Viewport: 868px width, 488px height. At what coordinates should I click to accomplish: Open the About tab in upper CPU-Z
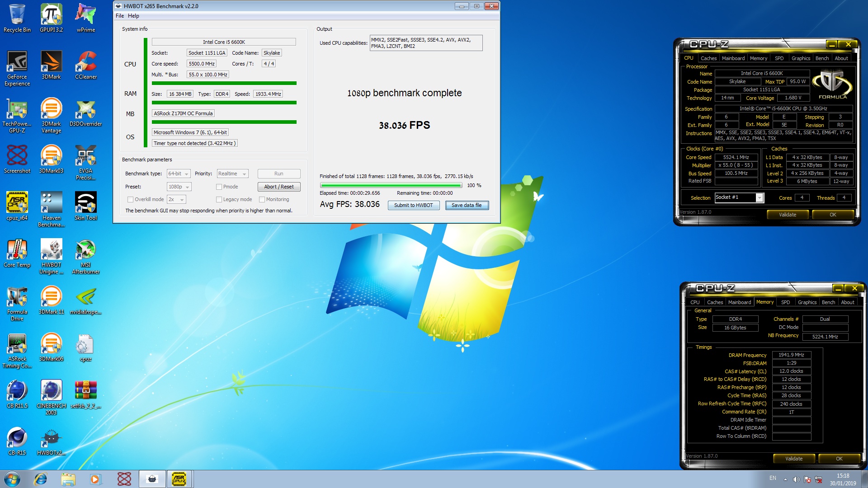[841, 58]
